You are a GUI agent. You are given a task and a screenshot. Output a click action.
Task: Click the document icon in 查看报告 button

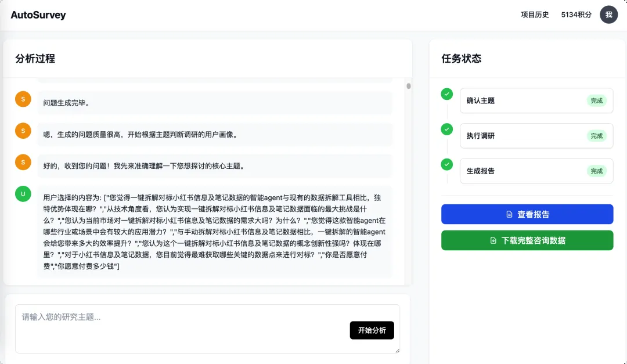pos(509,214)
